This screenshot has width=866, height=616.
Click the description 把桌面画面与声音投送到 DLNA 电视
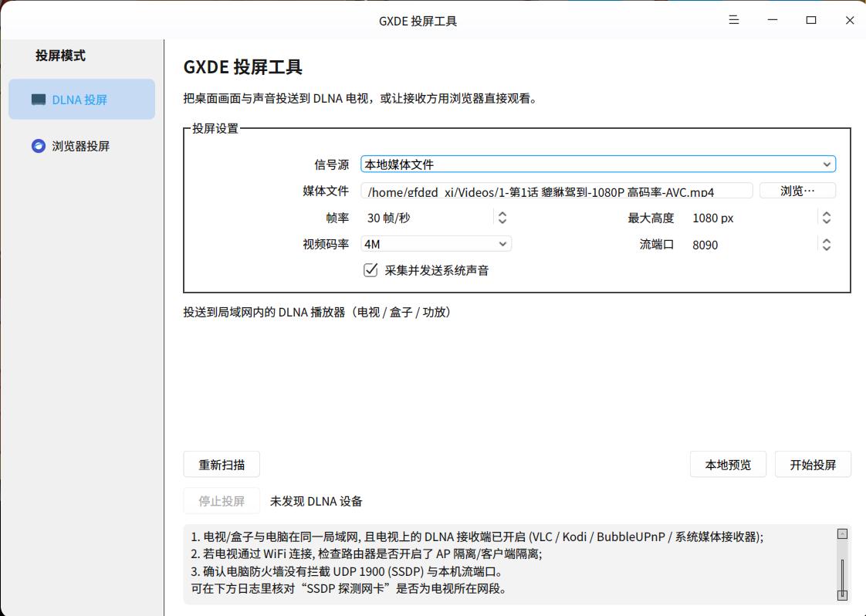pos(360,98)
